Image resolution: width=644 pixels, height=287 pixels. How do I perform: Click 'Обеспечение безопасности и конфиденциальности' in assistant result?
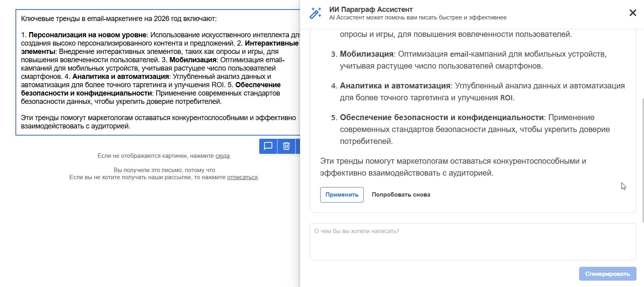click(441, 117)
